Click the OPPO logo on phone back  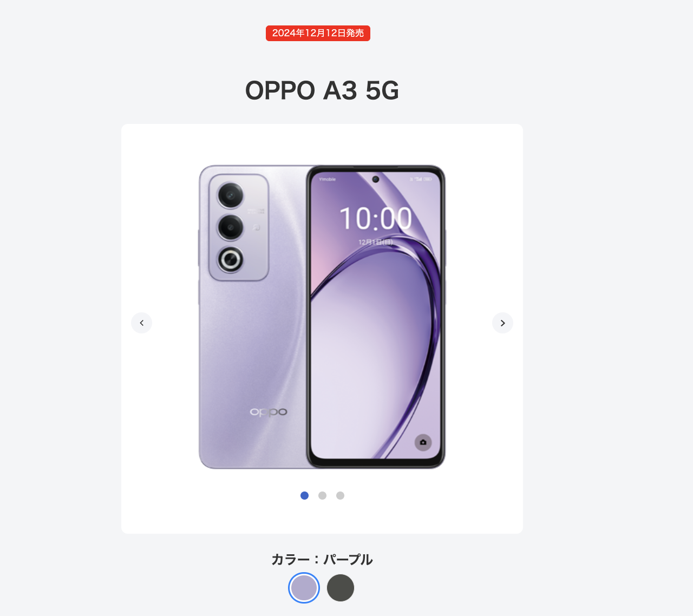pyautogui.click(x=269, y=412)
